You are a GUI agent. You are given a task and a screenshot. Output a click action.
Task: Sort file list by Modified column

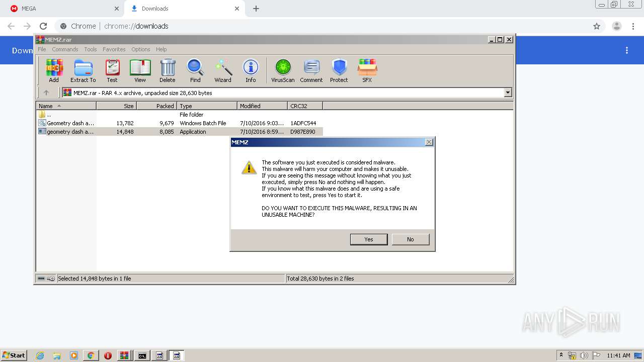pos(262,106)
